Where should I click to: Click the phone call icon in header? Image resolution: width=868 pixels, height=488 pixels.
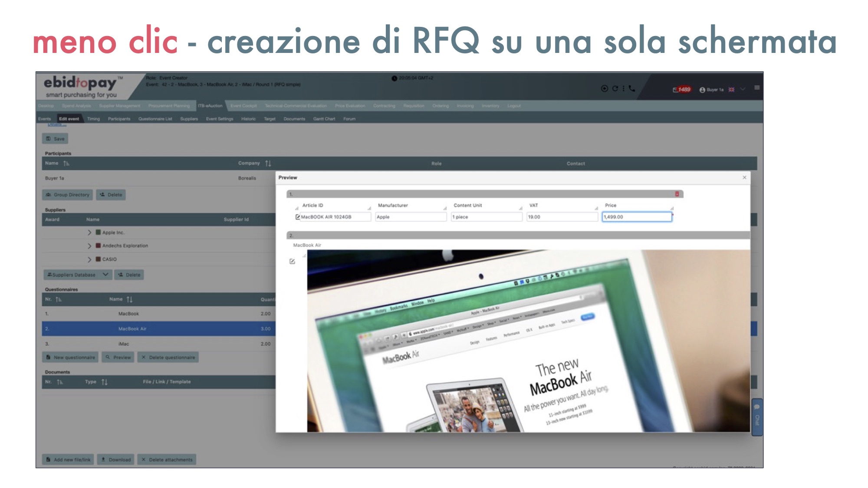click(x=632, y=88)
